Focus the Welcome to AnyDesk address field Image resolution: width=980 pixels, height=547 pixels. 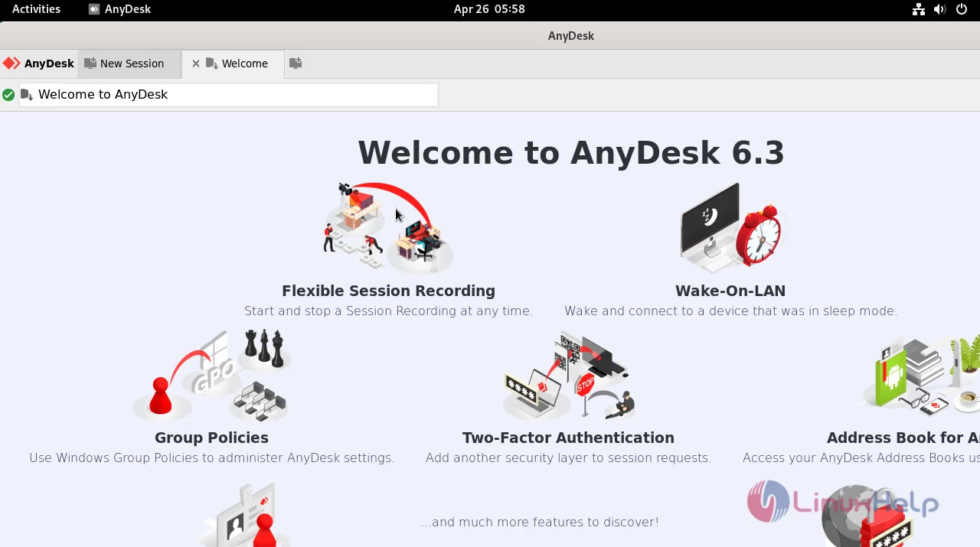pos(228,95)
